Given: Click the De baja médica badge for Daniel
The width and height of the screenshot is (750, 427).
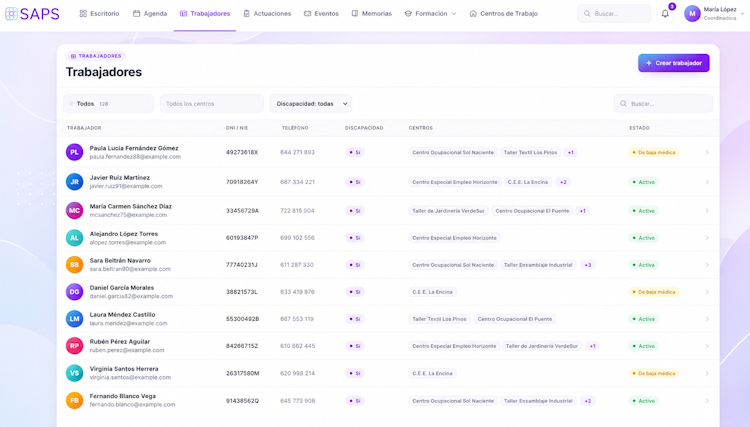Looking at the screenshot, I should coord(653,292).
